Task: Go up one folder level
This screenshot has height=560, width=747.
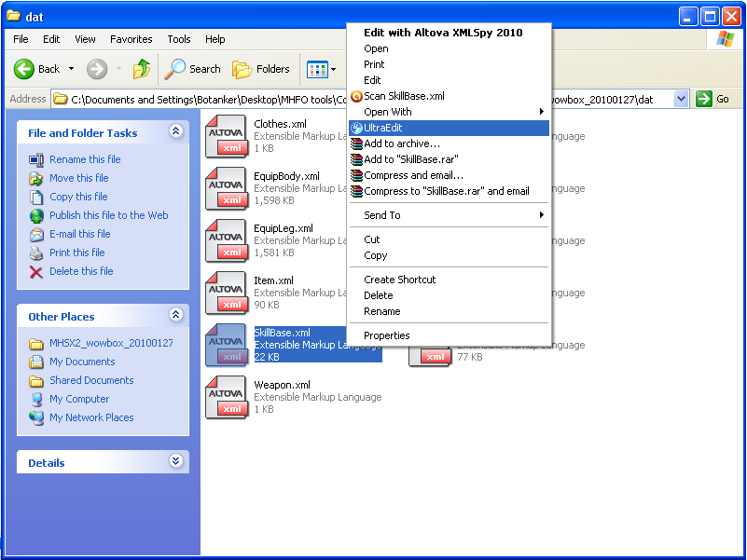Action: point(142,69)
